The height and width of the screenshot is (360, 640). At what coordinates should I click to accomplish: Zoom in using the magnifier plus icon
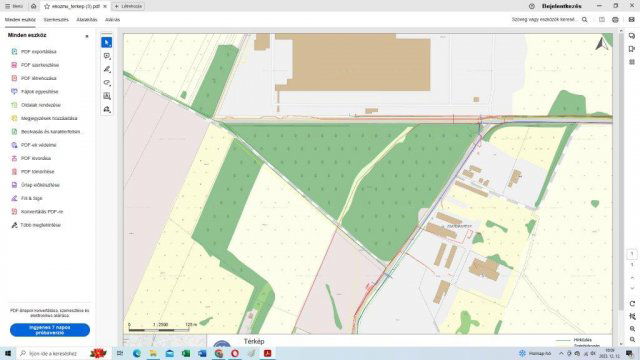[632, 329]
